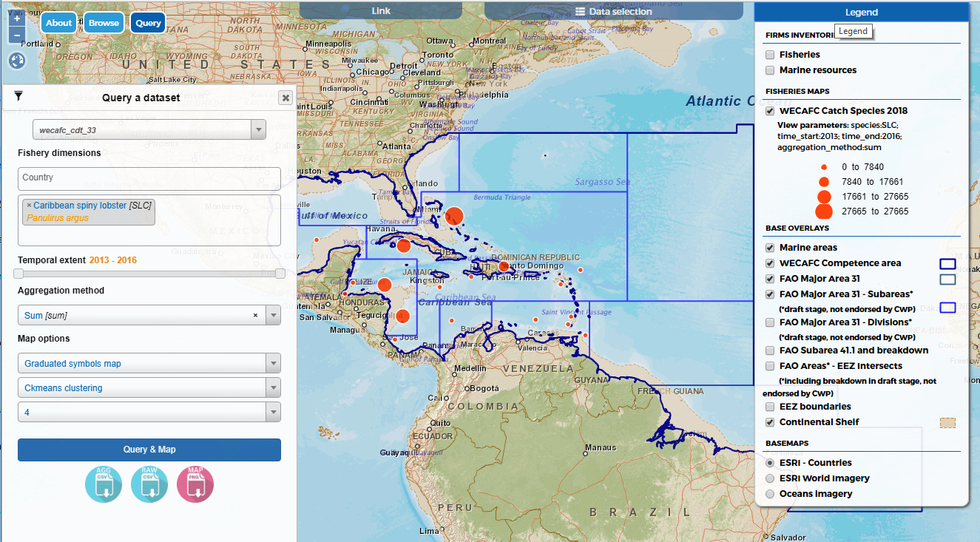
Task: Toggle the EEZ boundaries checkbox
Action: click(770, 407)
